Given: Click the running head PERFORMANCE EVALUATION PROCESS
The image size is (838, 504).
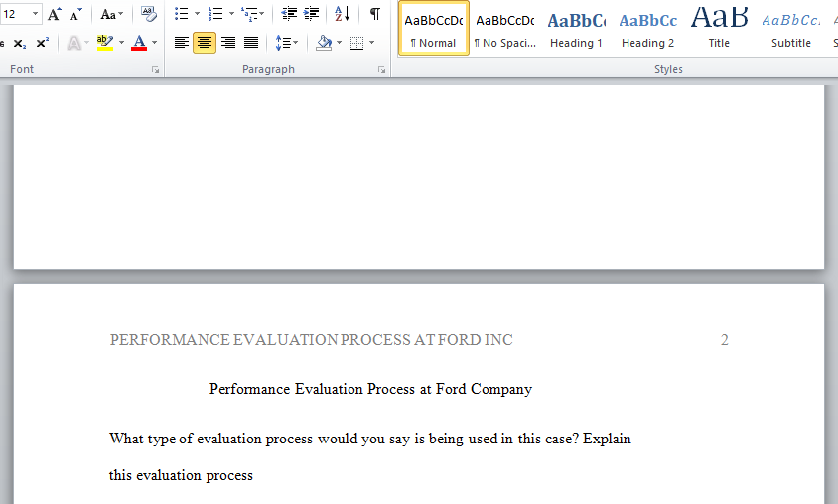Looking at the screenshot, I should tap(311, 340).
